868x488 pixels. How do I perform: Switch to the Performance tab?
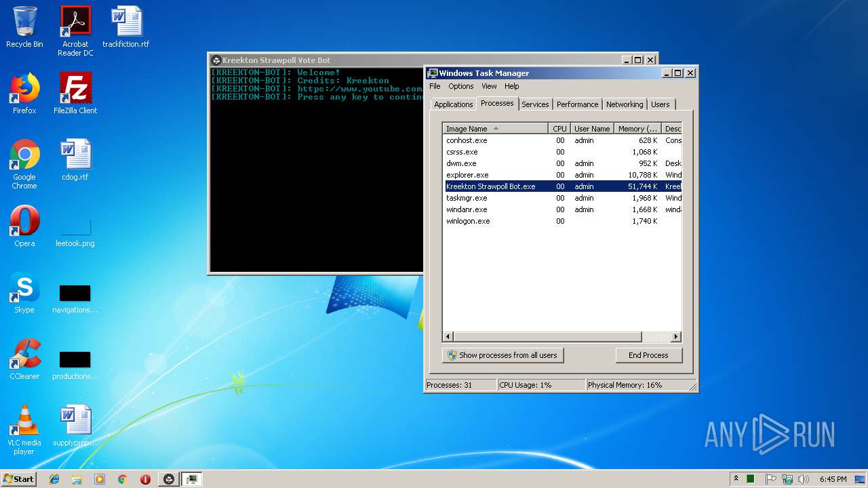click(x=578, y=104)
